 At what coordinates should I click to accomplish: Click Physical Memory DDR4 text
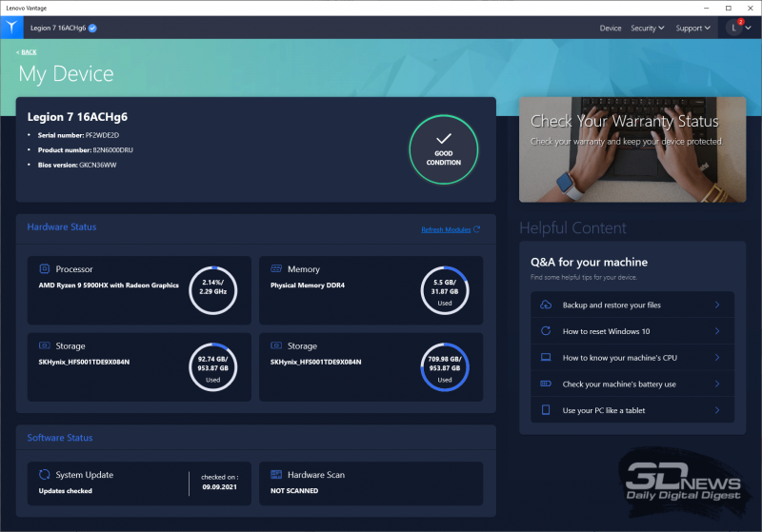pyautogui.click(x=307, y=286)
